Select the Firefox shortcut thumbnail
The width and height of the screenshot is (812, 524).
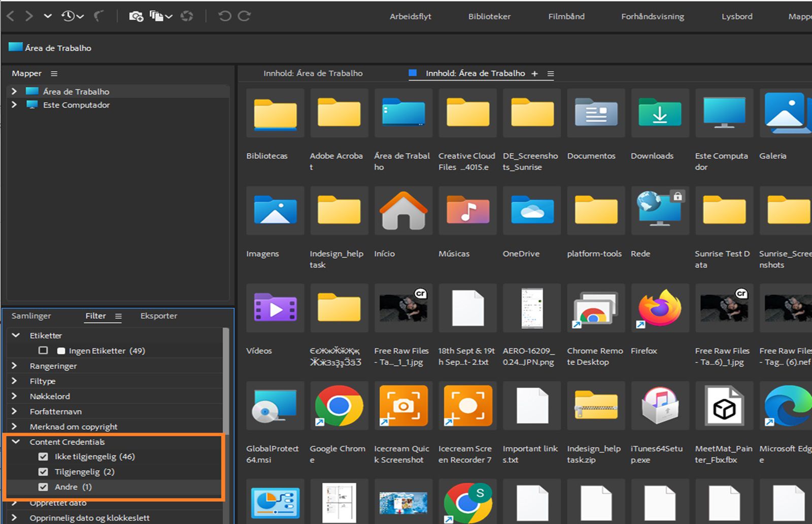pos(660,308)
